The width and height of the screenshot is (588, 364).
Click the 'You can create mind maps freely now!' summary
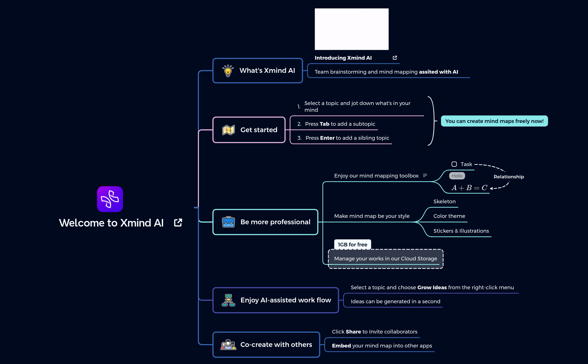pos(494,121)
